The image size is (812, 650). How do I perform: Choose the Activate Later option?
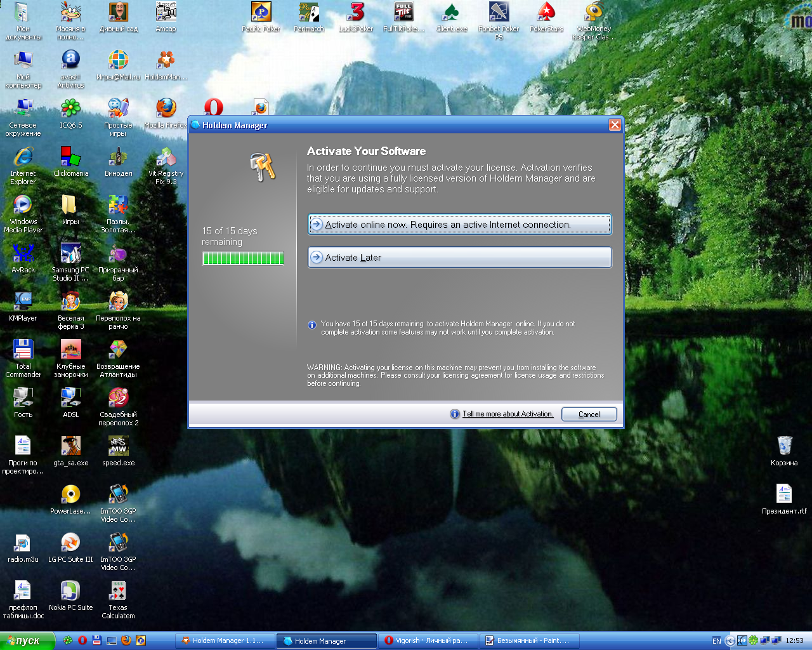(x=459, y=258)
